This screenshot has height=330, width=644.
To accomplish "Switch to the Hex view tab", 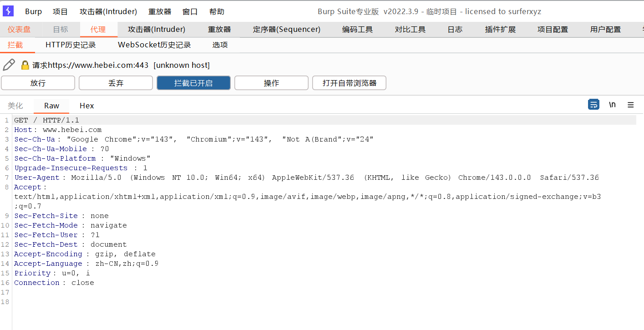I will 86,106.
